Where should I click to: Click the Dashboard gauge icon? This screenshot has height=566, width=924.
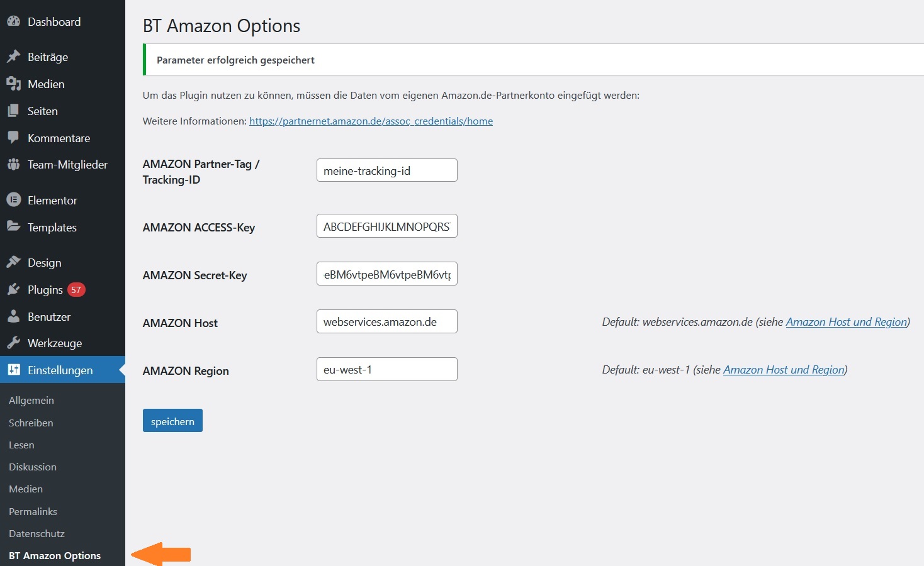click(13, 21)
